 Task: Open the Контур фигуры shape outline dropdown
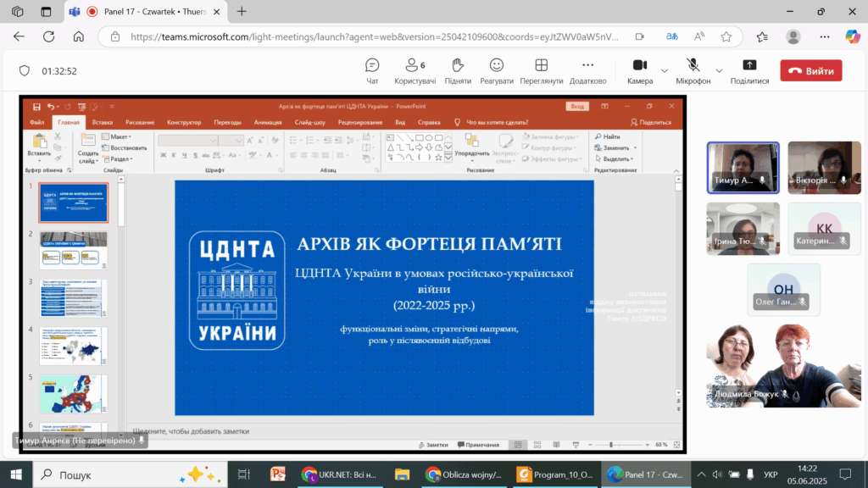(x=549, y=147)
